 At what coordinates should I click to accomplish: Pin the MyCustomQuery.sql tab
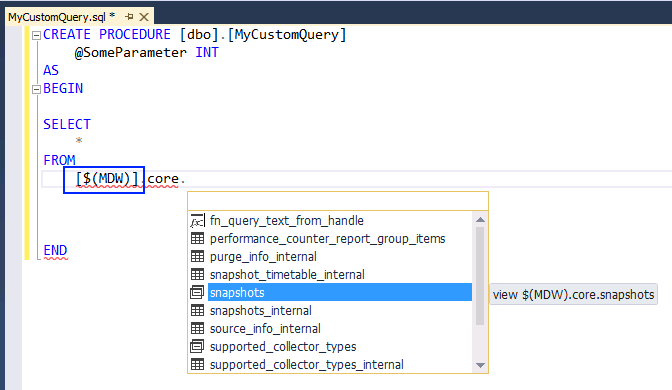coord(129,17)
